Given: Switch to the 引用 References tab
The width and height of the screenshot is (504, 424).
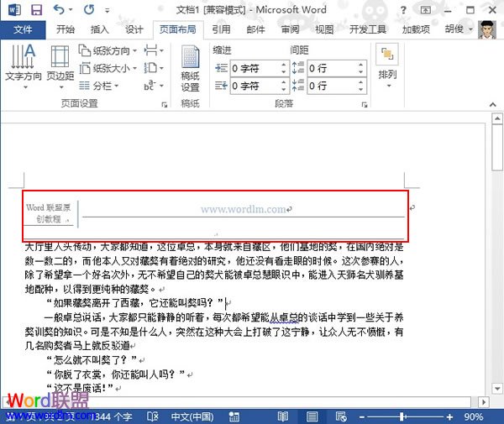Looking at the screenshot, I should point(222,29).
